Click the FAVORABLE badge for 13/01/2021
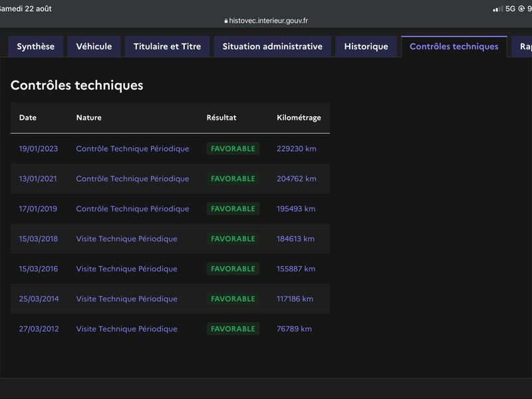Image resolution: width=532 pixels, height=399 pixels. [x=233, y=179]
